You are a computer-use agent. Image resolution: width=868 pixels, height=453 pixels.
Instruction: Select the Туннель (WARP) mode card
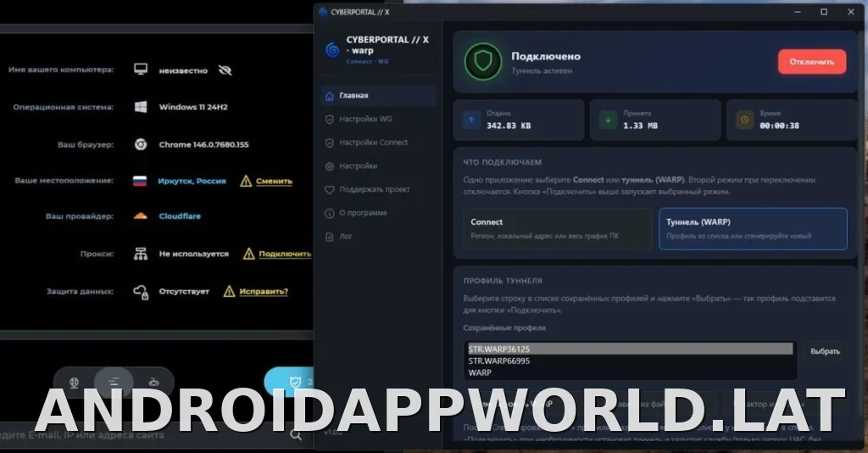tap(753, 229)
